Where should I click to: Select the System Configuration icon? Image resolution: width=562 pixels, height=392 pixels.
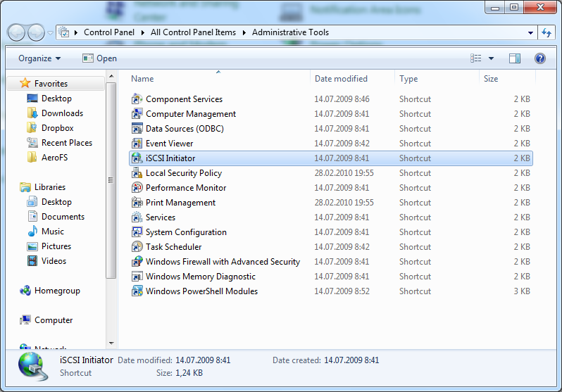pyautogui.click(x=137, y=232)
